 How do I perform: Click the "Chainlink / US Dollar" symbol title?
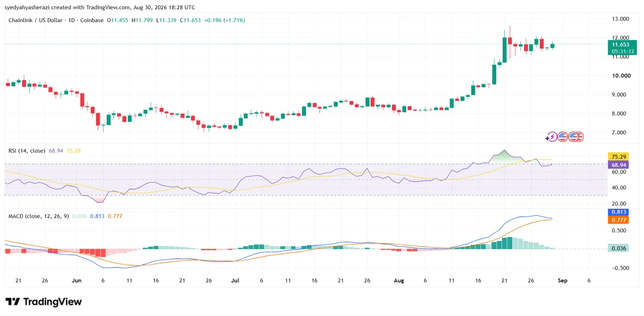tap(35, 20)
